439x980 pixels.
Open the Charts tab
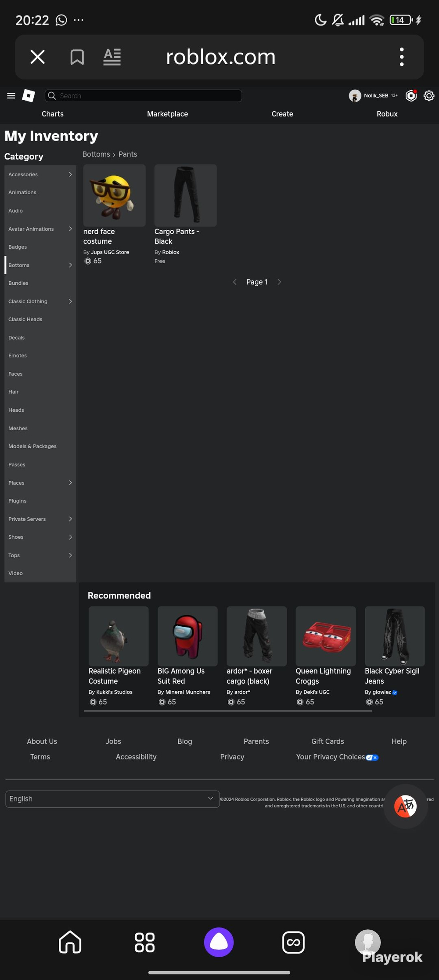pyautogui.click(x=53, y=114)
